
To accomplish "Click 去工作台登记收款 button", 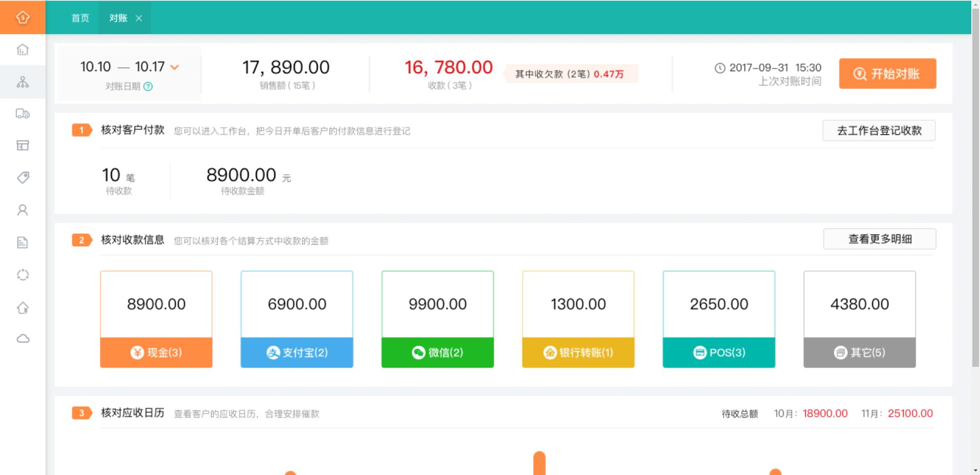I will click(878, 131).
